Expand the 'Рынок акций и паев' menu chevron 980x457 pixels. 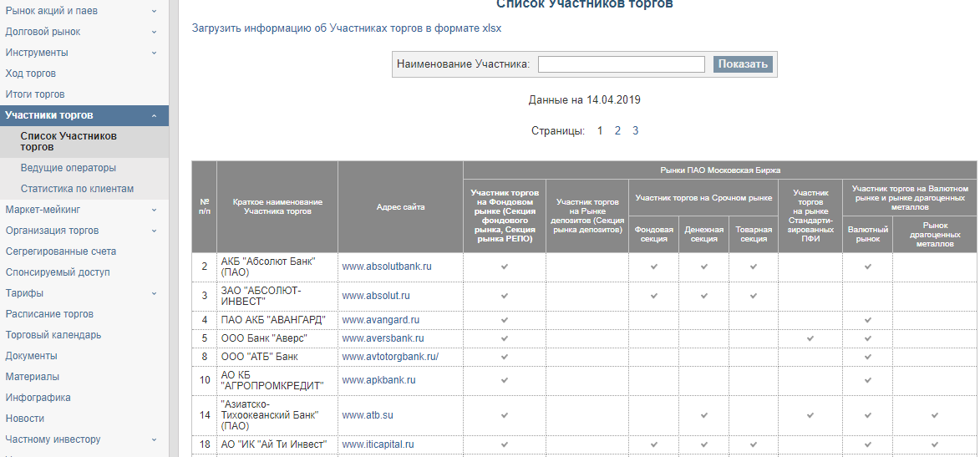155,11
